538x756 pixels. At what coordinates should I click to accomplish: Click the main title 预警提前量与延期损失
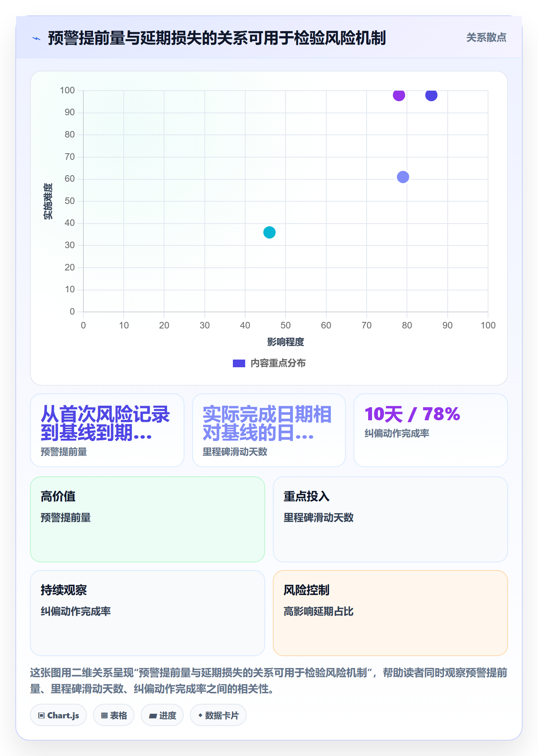[217, 38]
